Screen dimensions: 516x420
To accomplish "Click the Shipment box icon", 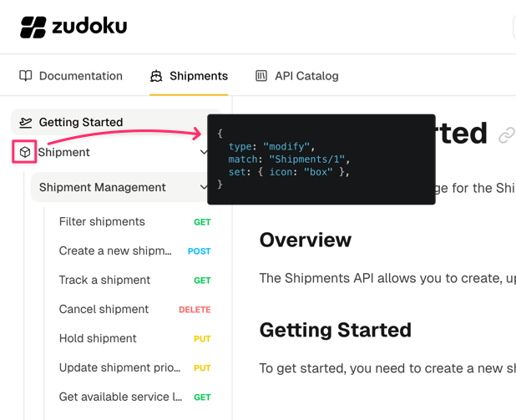I will coord(25,153).
